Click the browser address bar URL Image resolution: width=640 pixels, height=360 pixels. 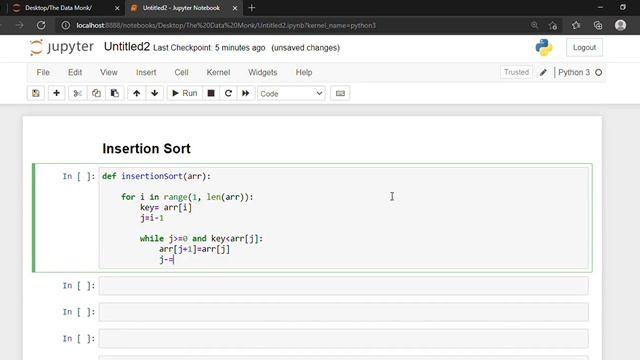(x=226, y=25)
